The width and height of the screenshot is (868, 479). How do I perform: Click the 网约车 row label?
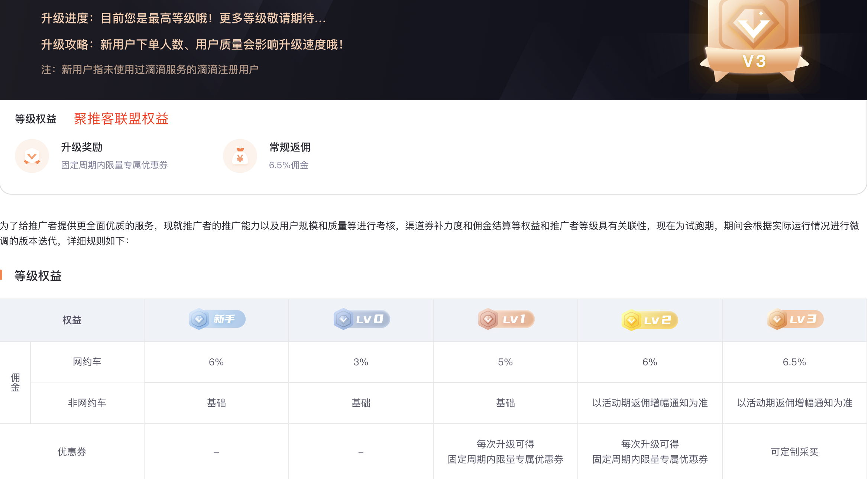(x=87, y=362)
